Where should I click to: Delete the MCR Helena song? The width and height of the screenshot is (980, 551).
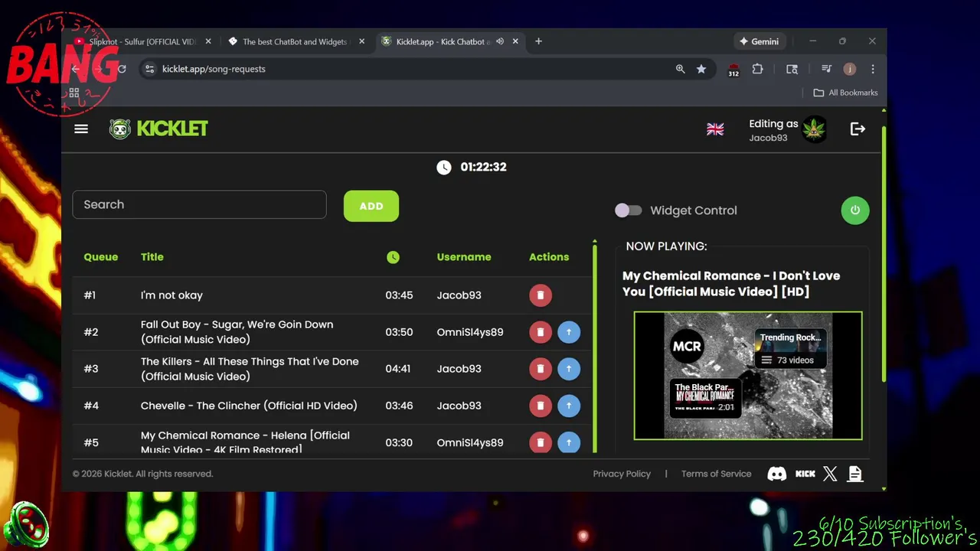541,442
